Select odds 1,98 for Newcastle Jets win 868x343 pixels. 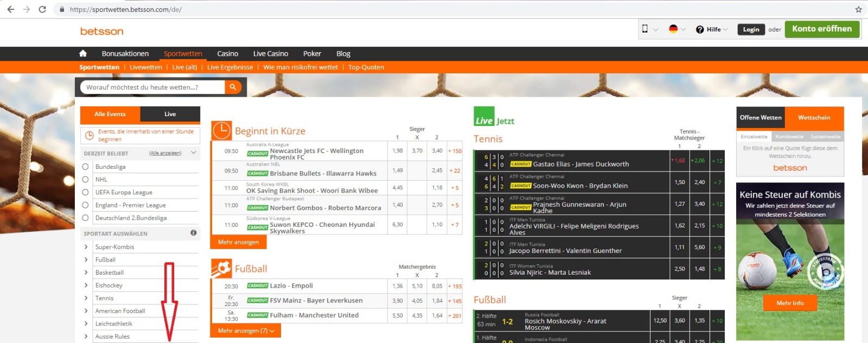[x=398, y=151]
